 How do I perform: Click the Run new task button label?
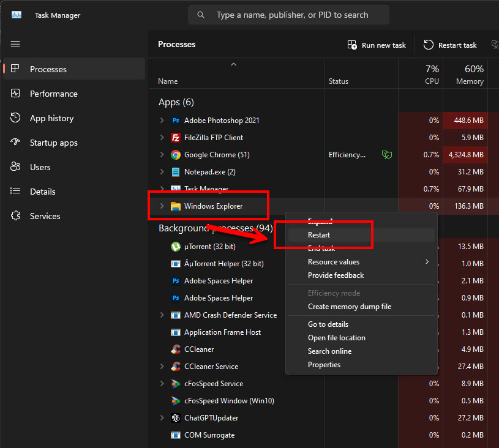click(383, 45)
